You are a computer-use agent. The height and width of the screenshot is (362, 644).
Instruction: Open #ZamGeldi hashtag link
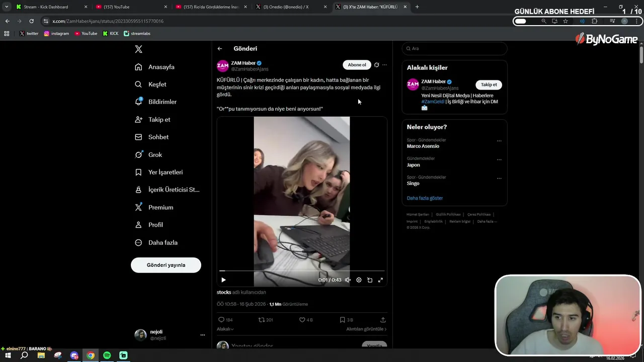click(x=433, y=102)
